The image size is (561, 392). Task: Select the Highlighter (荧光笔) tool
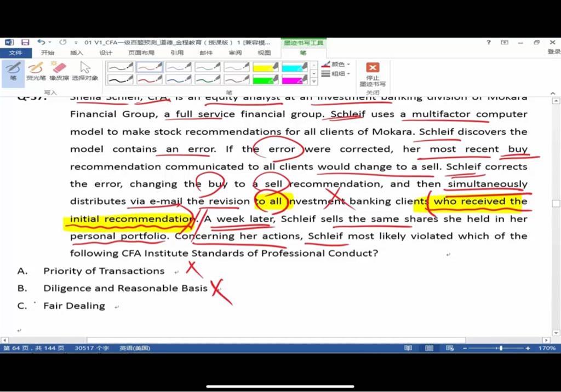pyautogui.click(x=36, y=71)
